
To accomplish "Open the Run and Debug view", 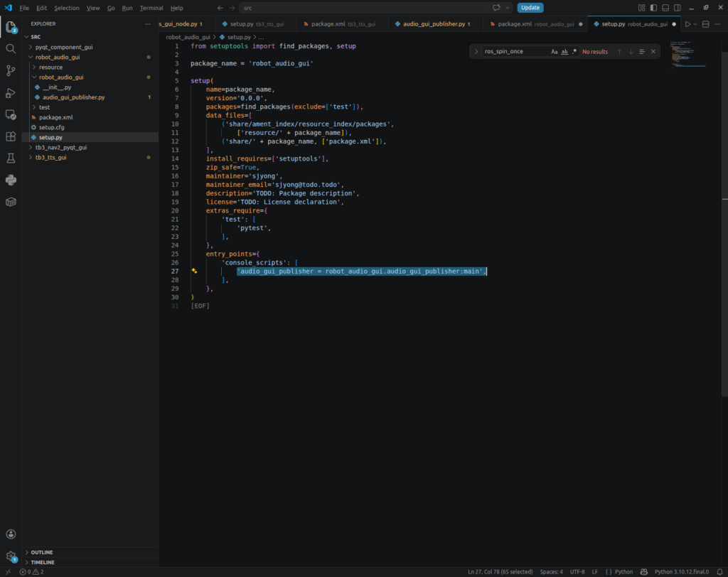I will [x=11, y=93].
